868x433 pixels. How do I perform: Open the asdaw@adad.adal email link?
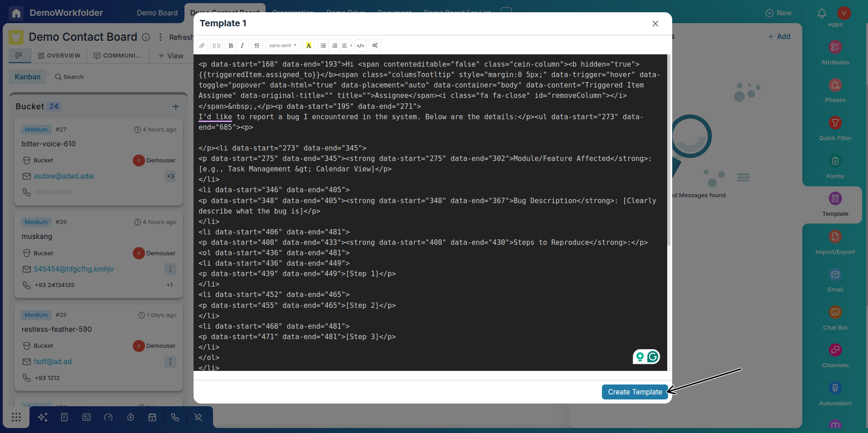(63, 176)
